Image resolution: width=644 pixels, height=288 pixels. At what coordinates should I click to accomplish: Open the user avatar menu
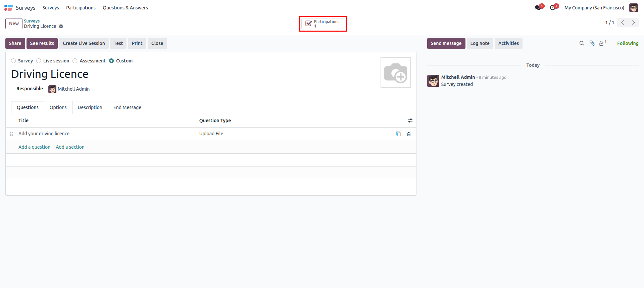[633, 8]
